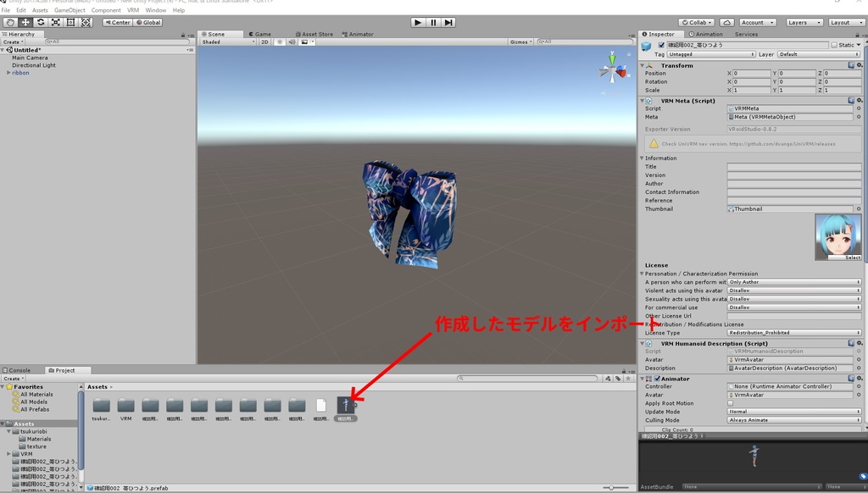
Task: Click the Step frame button
Action: click(x=448, y=22)
